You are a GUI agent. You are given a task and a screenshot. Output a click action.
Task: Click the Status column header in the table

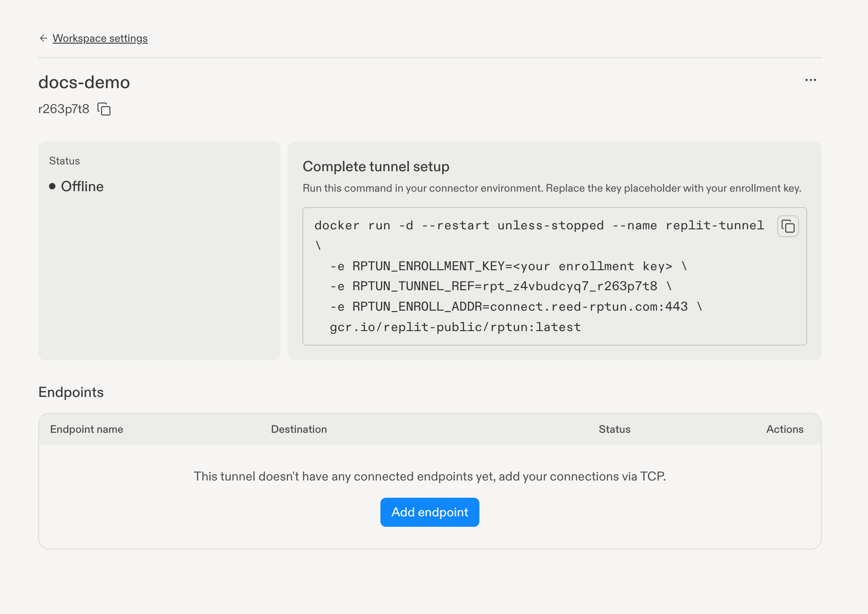614,429
